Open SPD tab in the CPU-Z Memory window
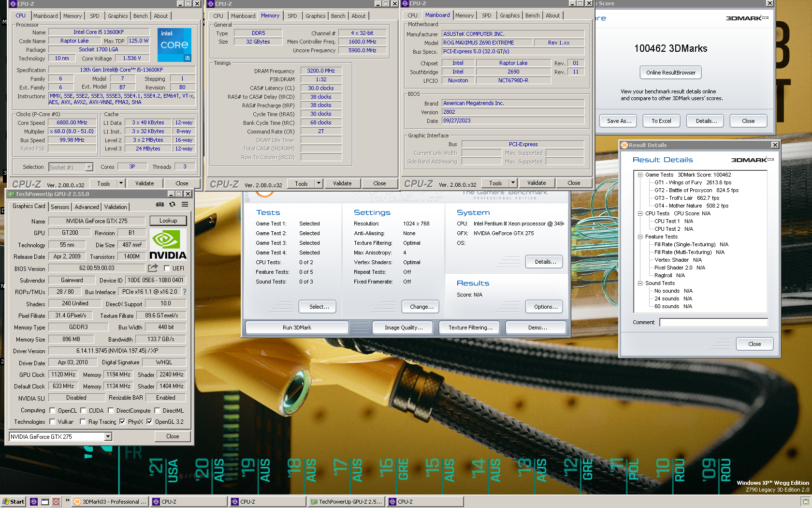This screenshot has height=508, width=812. pos(292,16)
